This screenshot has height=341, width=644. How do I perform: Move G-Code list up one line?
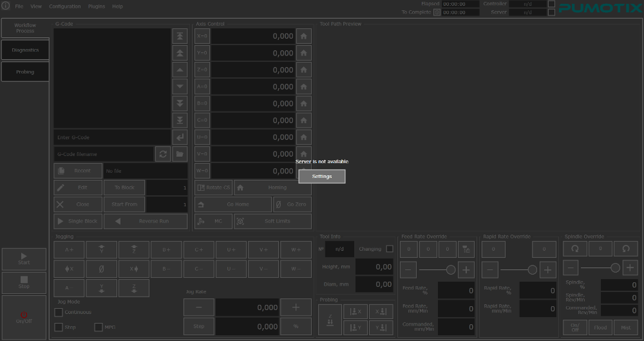[180, 70]
